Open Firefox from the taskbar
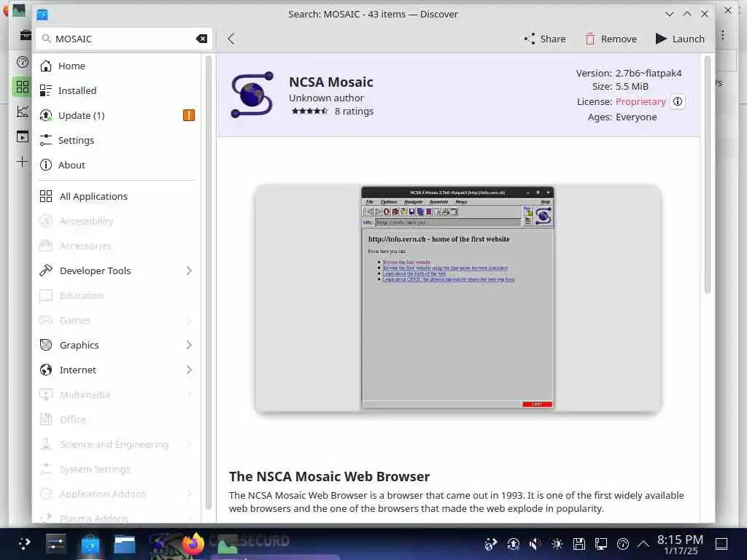The height and width of the screenshot is (560, 747). [193, 544]
